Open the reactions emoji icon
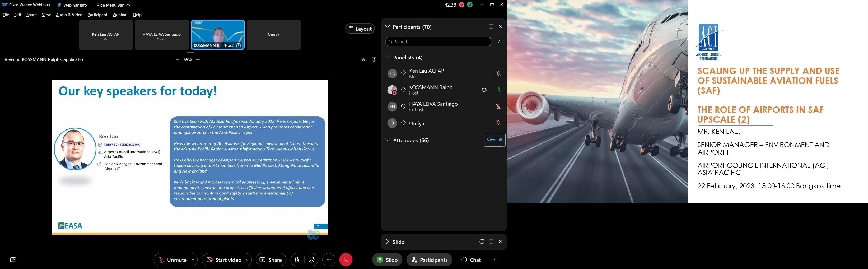The image size is (868, 269). [x=312, y=259]
